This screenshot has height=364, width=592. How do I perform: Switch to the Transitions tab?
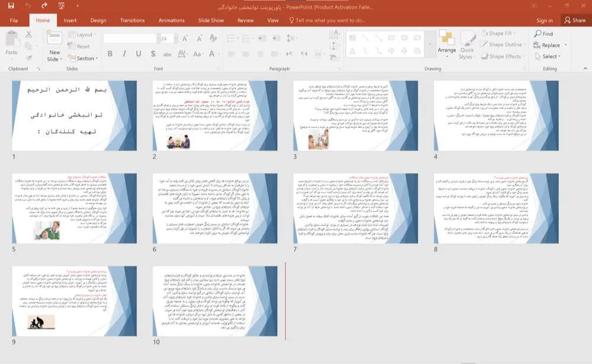[132, 20]
